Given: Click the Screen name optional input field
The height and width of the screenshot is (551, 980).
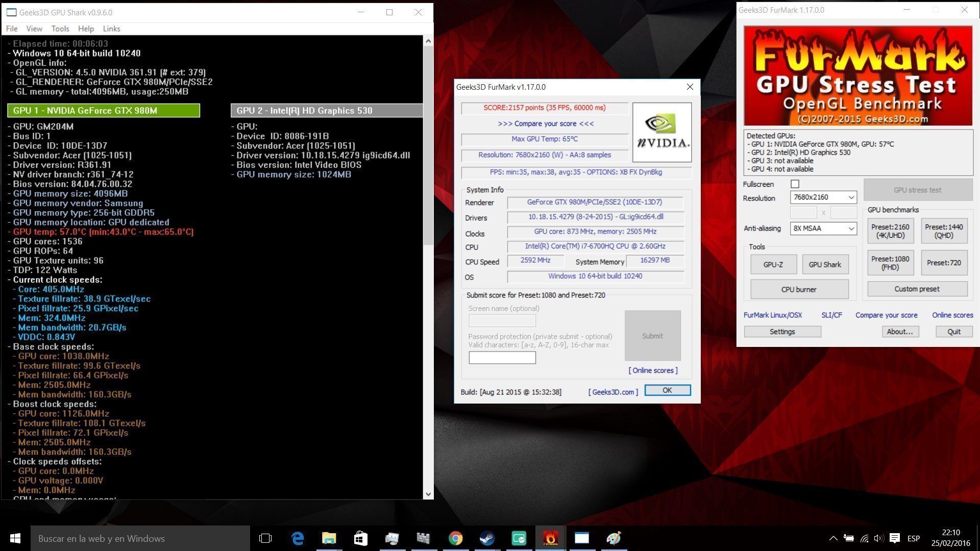Looking at the screenshot, I should click(502, 320).
